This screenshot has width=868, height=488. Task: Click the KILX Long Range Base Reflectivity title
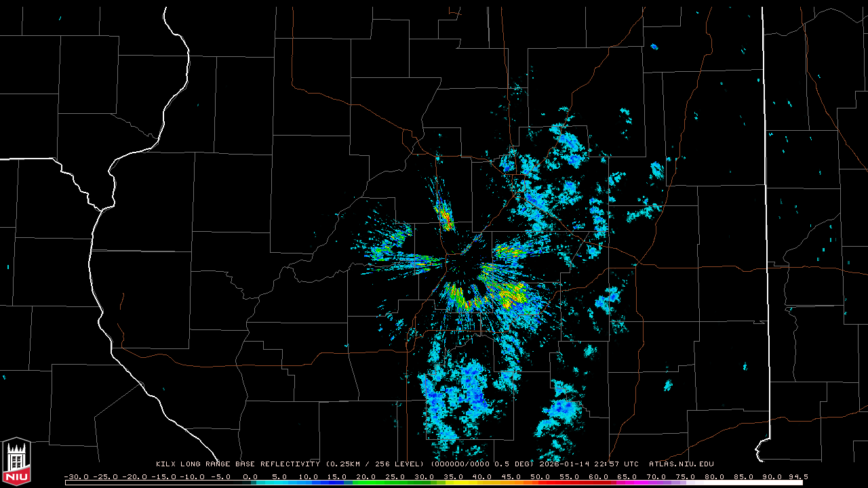237,464
